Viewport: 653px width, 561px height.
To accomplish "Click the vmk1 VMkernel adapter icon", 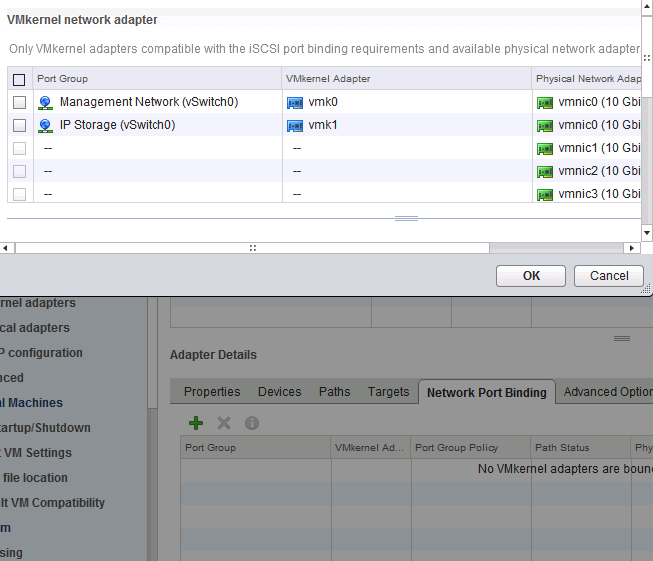I will click(295, 125).
